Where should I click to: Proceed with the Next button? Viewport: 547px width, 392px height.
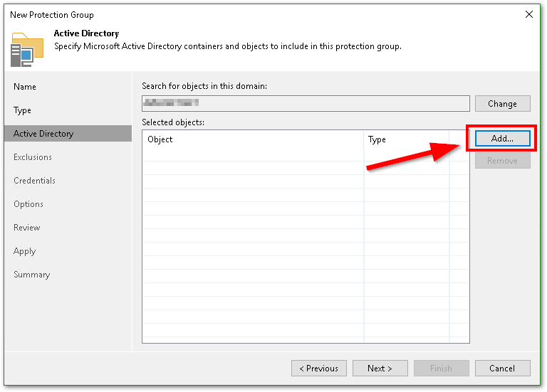380,369
